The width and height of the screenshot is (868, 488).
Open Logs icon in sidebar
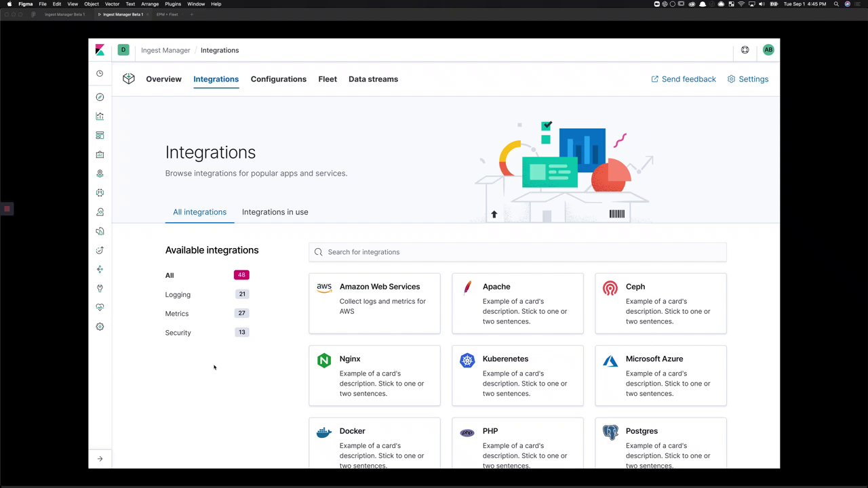point(100,231)
